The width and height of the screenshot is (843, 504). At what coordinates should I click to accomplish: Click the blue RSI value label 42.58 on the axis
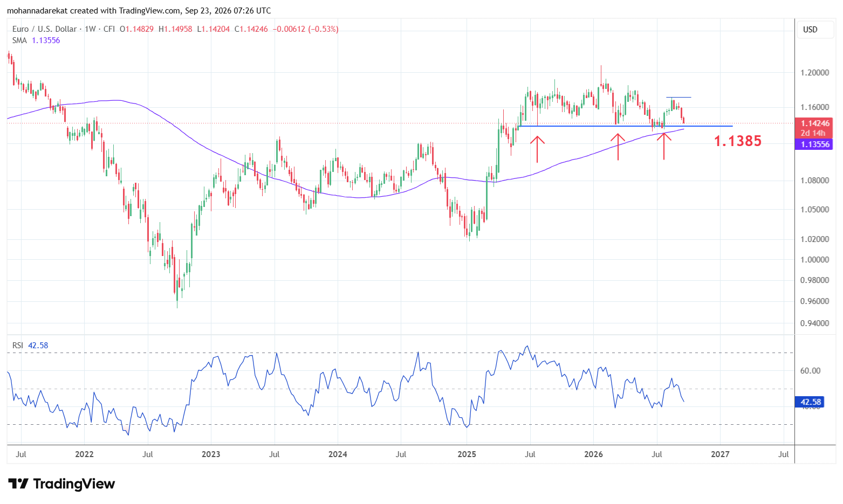(x=811, y=402)
